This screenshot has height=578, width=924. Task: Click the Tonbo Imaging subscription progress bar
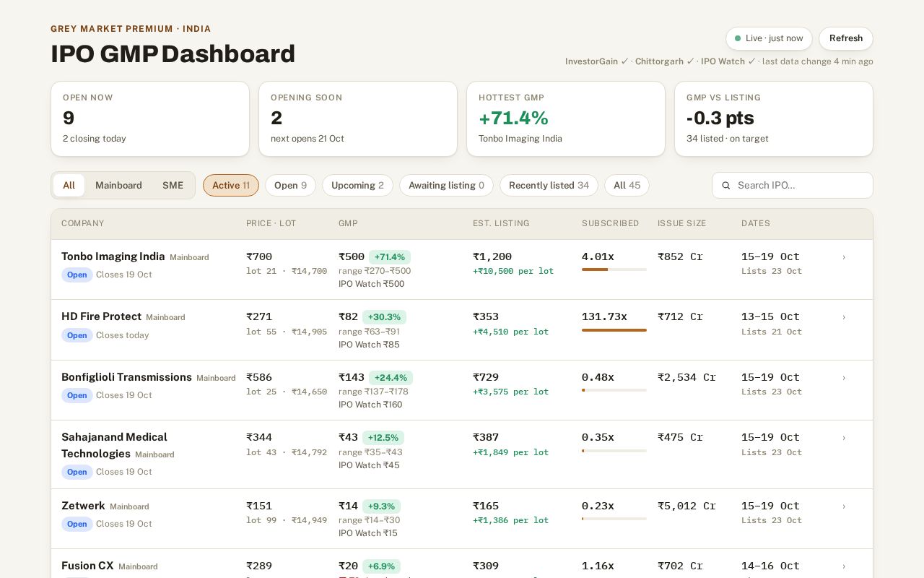coord(614,269)
